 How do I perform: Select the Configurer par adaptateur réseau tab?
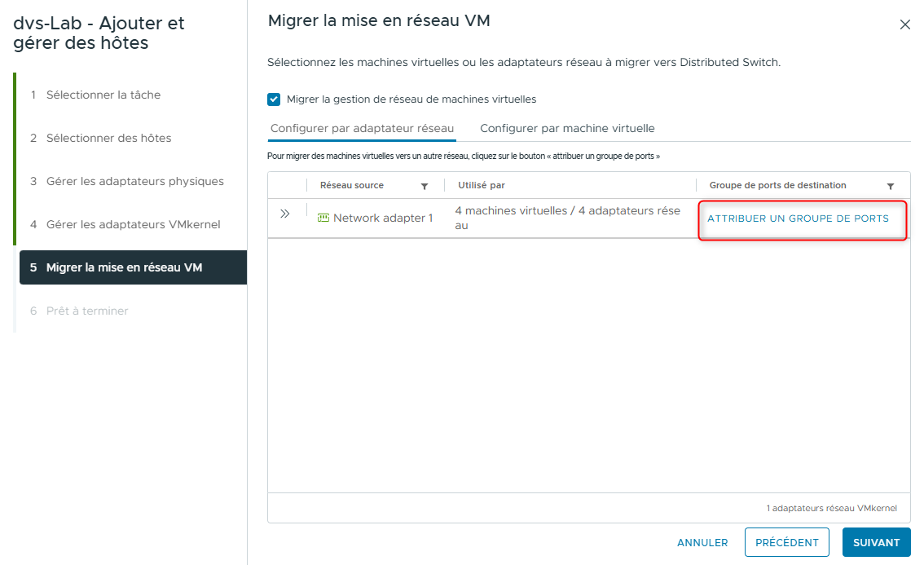click(361, 129)
